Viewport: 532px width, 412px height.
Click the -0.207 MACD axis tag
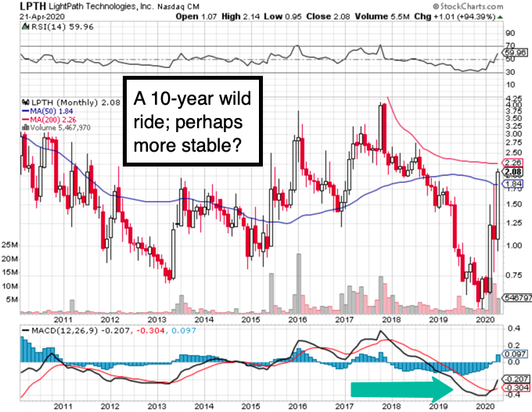point(516,378)
